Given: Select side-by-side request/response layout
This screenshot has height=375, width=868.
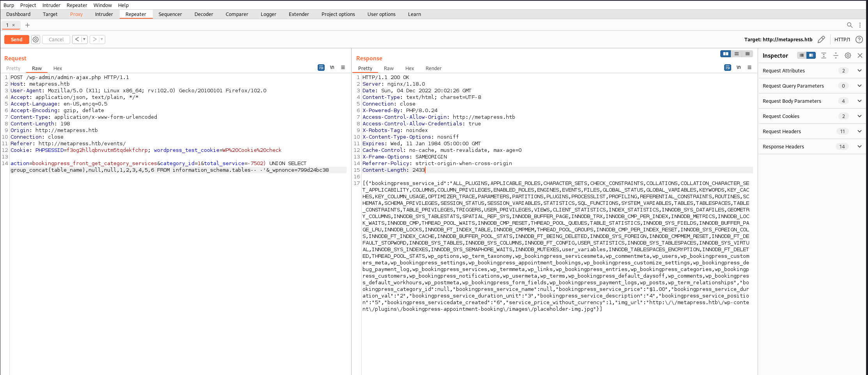Looking at the screenshot, I should (x=726, y=54).
